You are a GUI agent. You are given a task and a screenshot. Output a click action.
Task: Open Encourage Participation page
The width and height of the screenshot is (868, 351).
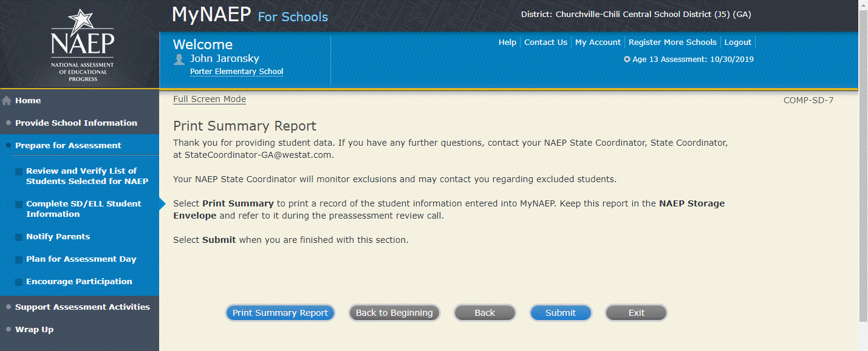tap(79, 282)
